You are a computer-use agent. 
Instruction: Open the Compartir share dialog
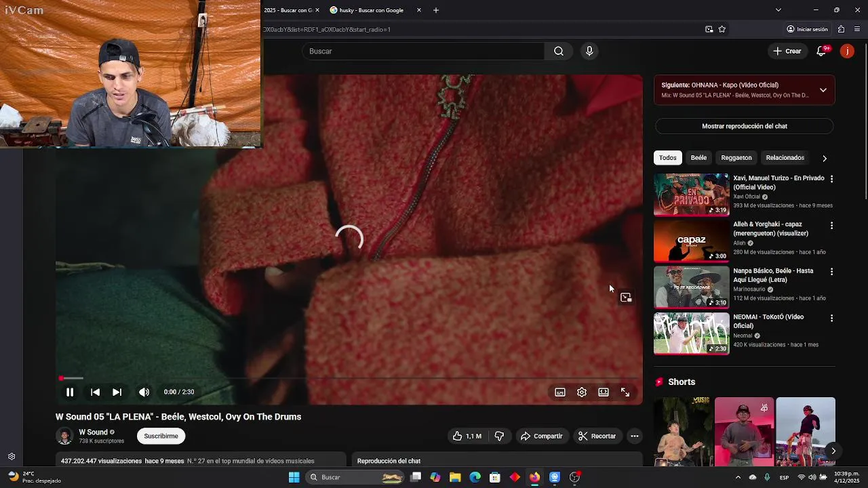[x=541, y=436]
